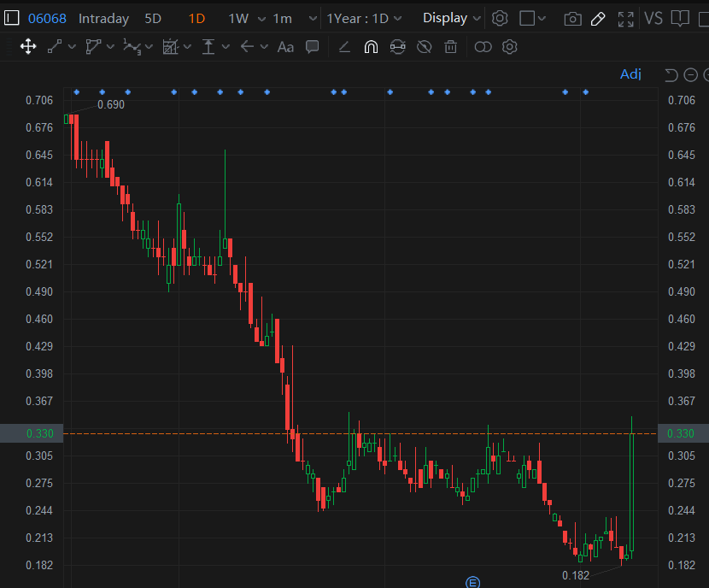This screenshot has width=709, height=588.
Task: Click the stock code 06068
Action: click(47, 19)
